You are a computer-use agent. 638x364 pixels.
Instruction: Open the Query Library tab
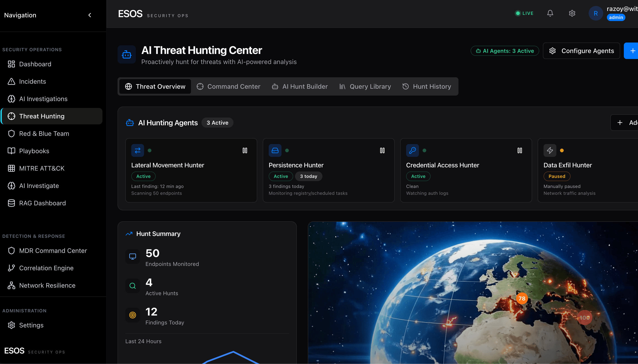click(x=365, y=86)
